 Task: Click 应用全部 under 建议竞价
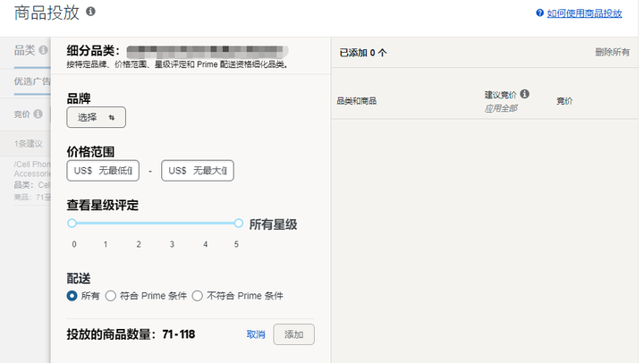(x=501, y=108)
